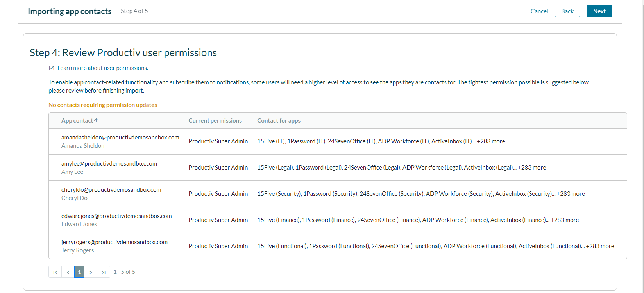
Task: Go to previous page of results
Action: (68, 272)
